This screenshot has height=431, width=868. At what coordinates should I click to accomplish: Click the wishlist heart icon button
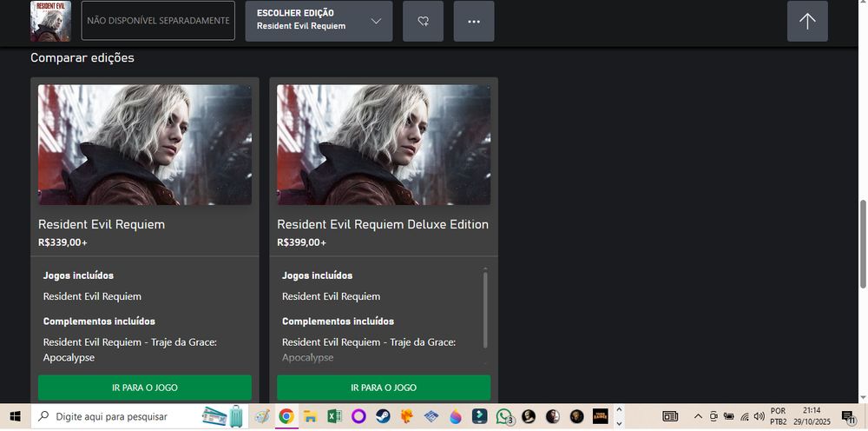423,22
